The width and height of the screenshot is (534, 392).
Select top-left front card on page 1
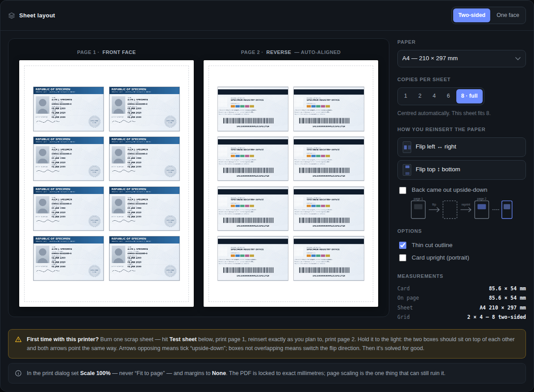(x=68, y=109)
